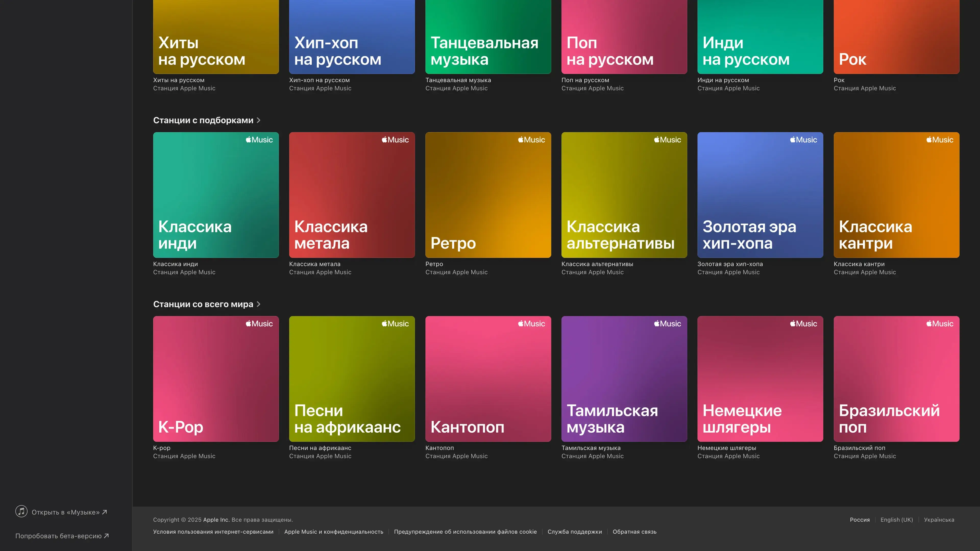Click arrow icon beside Попробовать бета-версию
The image size is (980, 551).
(106, 536)
